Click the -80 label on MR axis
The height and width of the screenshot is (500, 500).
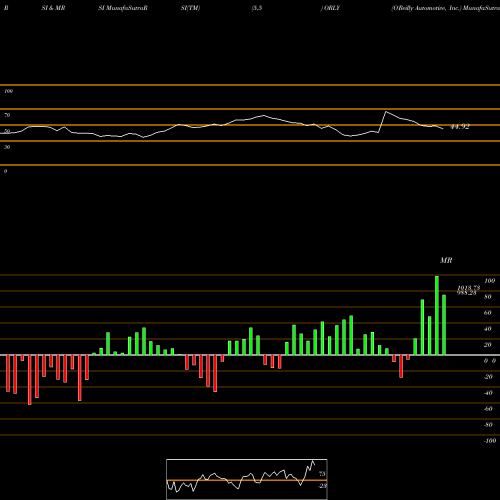[488, 425]
